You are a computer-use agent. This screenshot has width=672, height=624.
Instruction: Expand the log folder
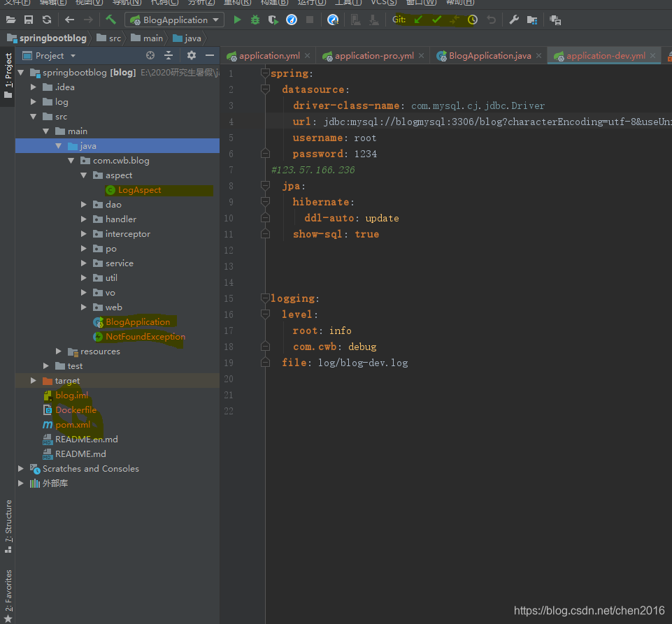pos(34,101)
